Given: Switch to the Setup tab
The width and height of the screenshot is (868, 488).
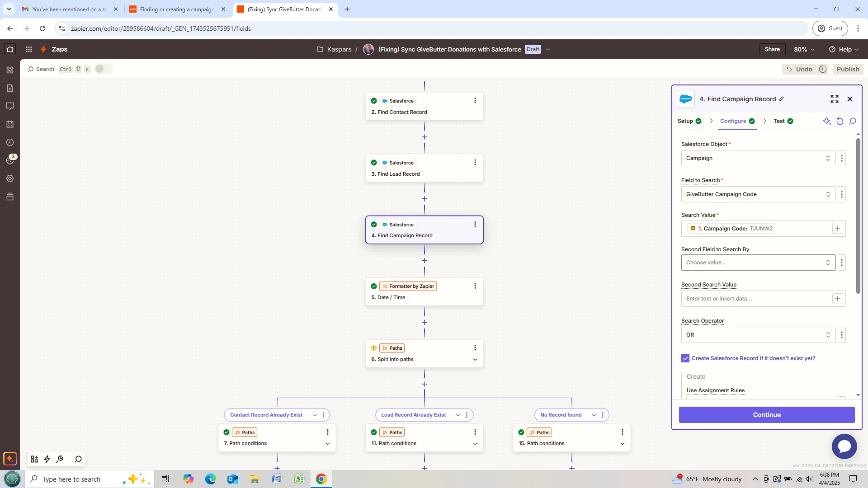Looking at the screenshot, I should pos(685,121).
